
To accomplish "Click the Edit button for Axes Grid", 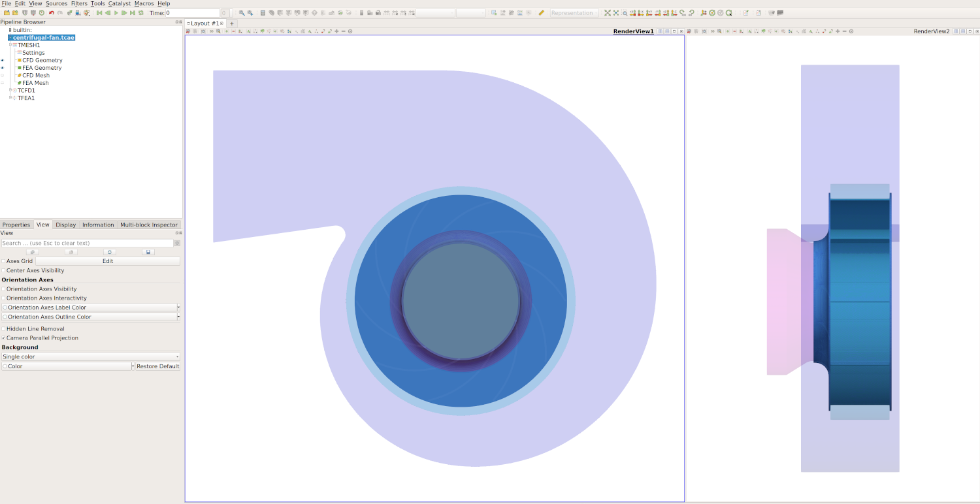I will click(x=108, y=261).
